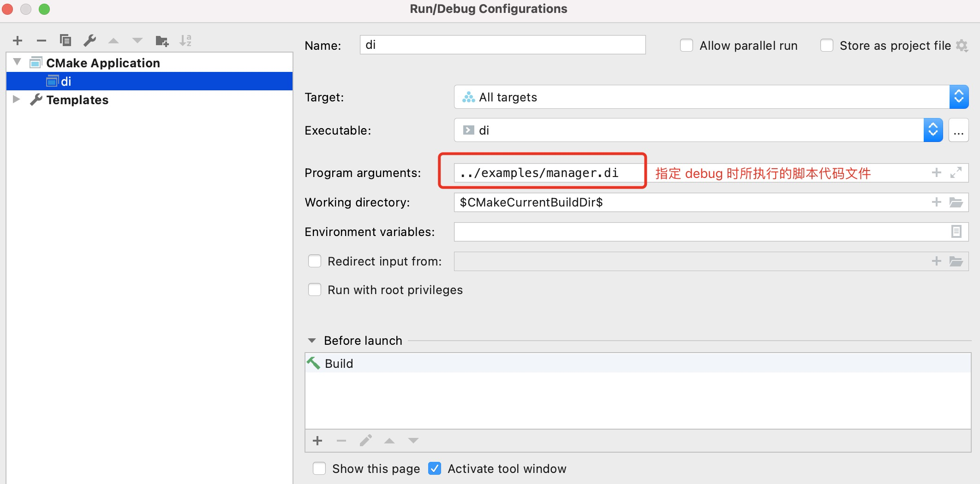
Task: Create a new configuration folder
Action: tap(162, 41)
